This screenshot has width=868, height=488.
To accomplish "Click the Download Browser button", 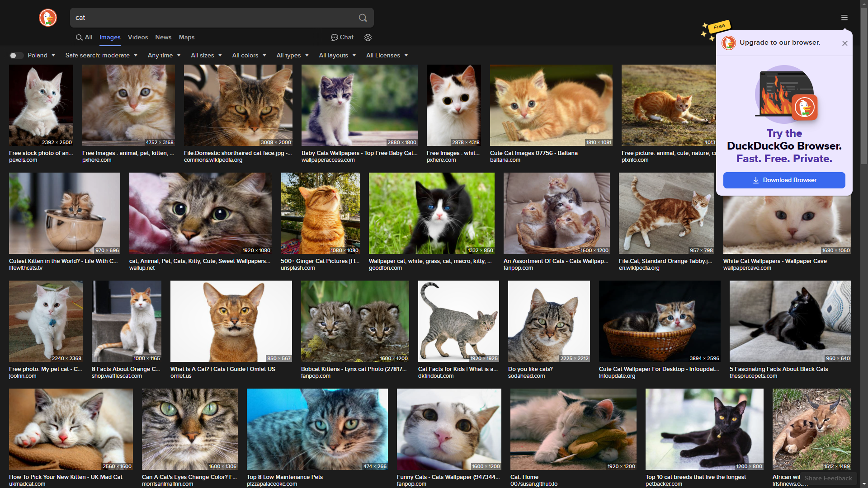I will click(784, 180).
